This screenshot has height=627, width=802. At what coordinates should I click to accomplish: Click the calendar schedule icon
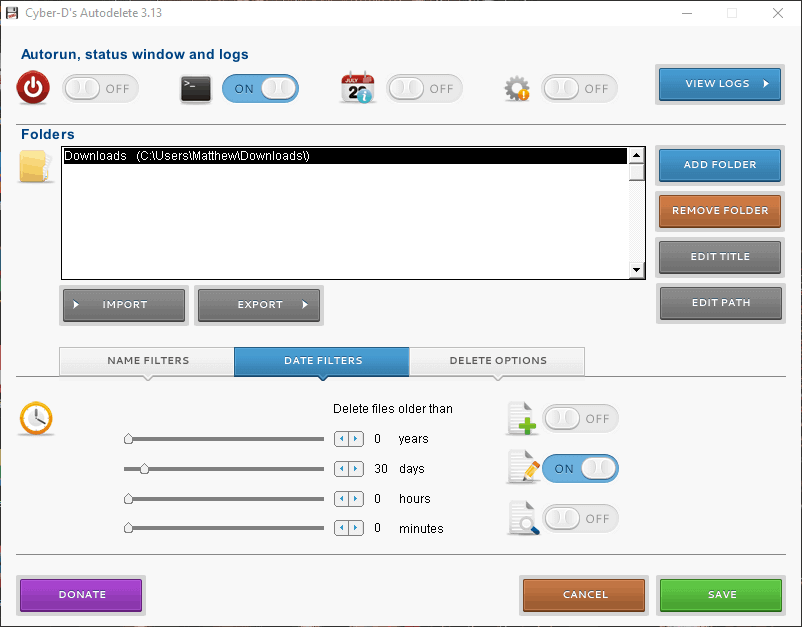357,88
